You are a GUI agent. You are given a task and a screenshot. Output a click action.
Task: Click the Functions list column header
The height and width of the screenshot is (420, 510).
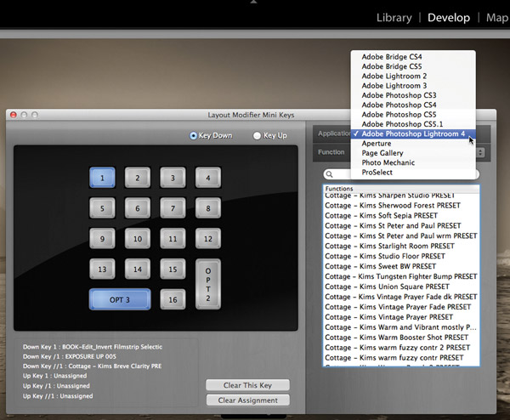click(x=401, y=189)
